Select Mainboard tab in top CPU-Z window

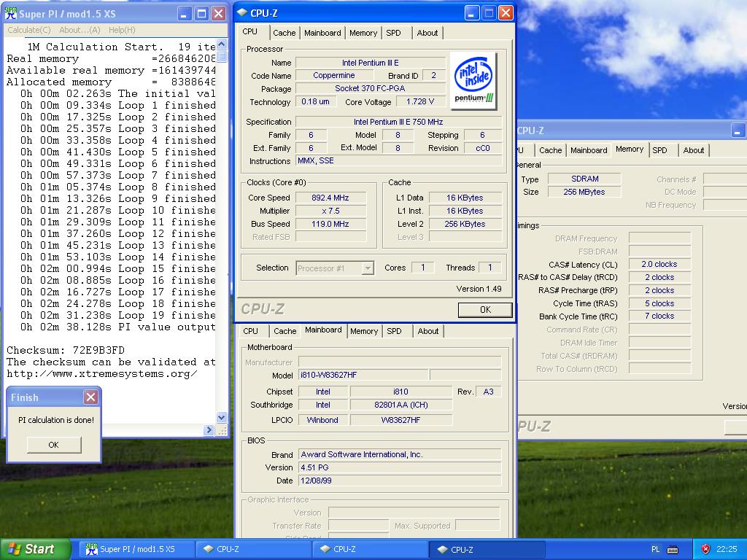pyautogui.click(x=322, y=33)
